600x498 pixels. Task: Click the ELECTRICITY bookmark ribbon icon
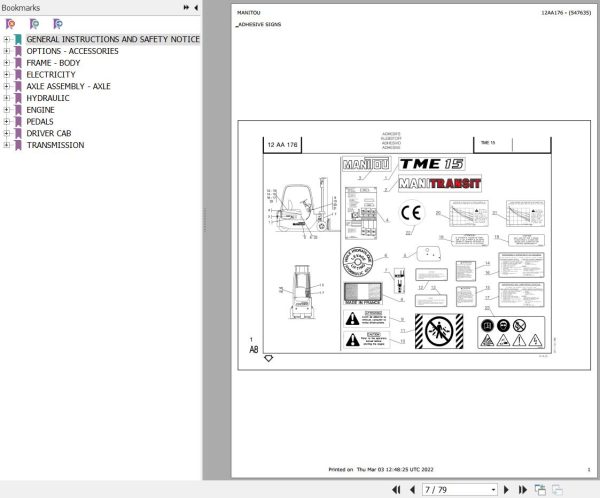(18, 75)
